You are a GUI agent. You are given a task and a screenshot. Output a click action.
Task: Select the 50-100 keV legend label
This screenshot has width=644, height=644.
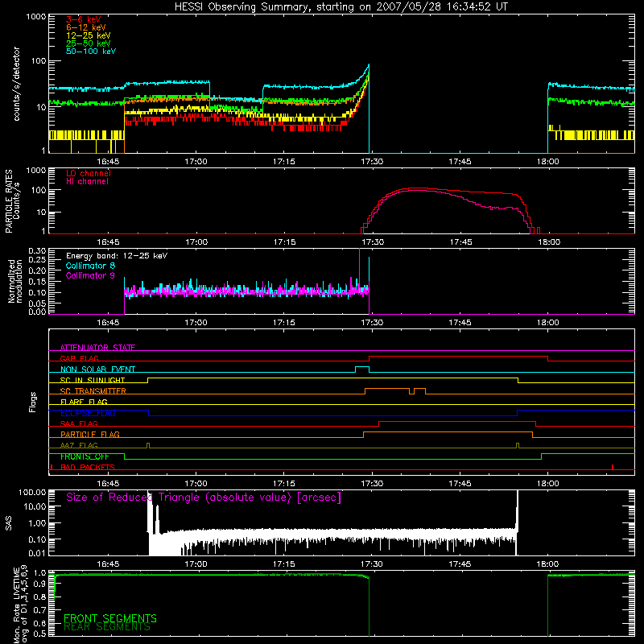point(91,52)
